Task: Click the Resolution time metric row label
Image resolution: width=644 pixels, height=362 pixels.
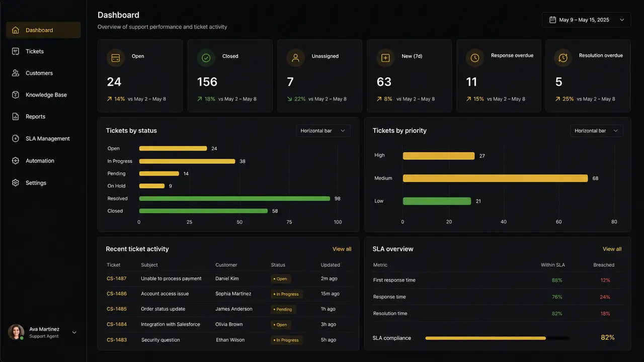Action: coord(390,313)
